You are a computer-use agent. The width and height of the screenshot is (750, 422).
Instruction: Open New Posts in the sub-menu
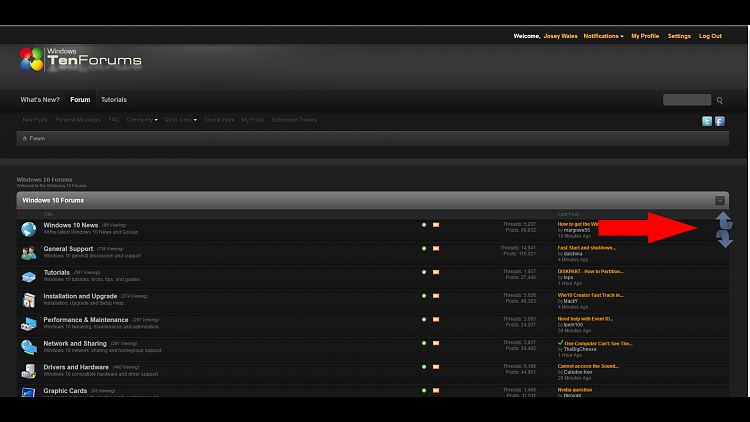(x=34, y=120)
